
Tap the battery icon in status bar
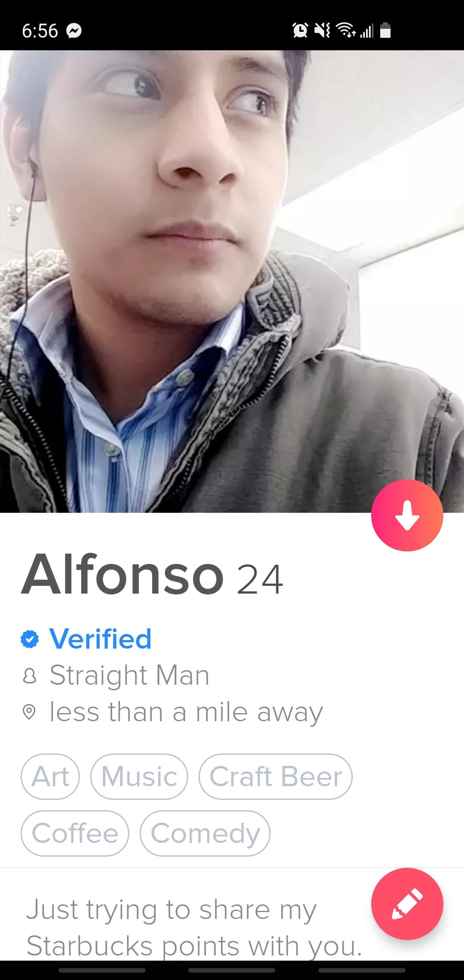pos(385,31)
